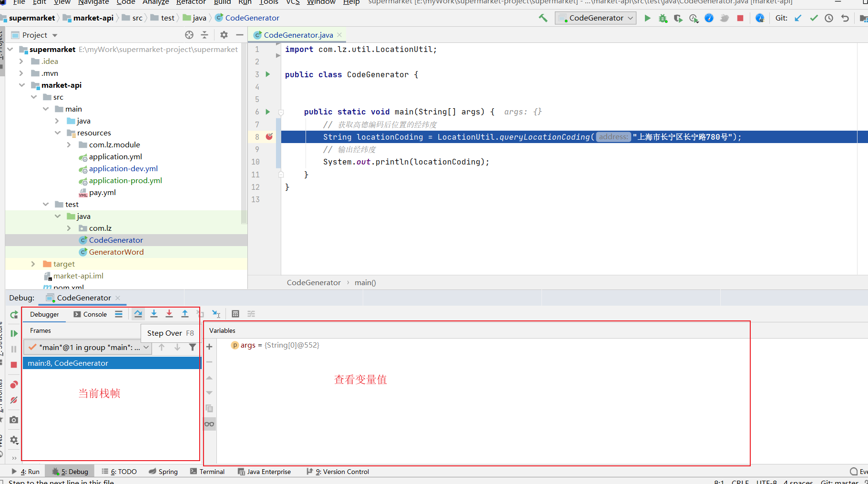Close the CodeGenerator.java editor tab

tap(339, 35)
